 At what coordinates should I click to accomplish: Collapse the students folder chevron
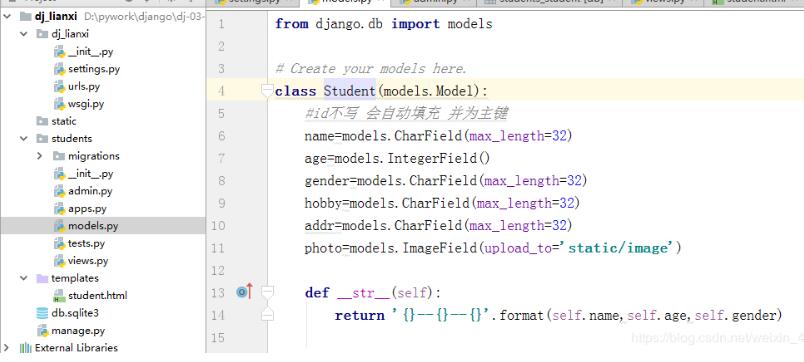click(24, 138)
